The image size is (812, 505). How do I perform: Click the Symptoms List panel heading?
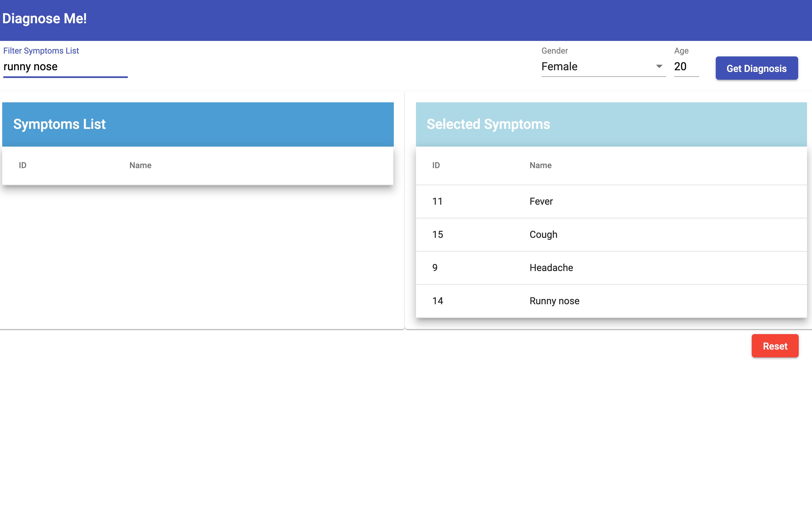coord(59,124)
